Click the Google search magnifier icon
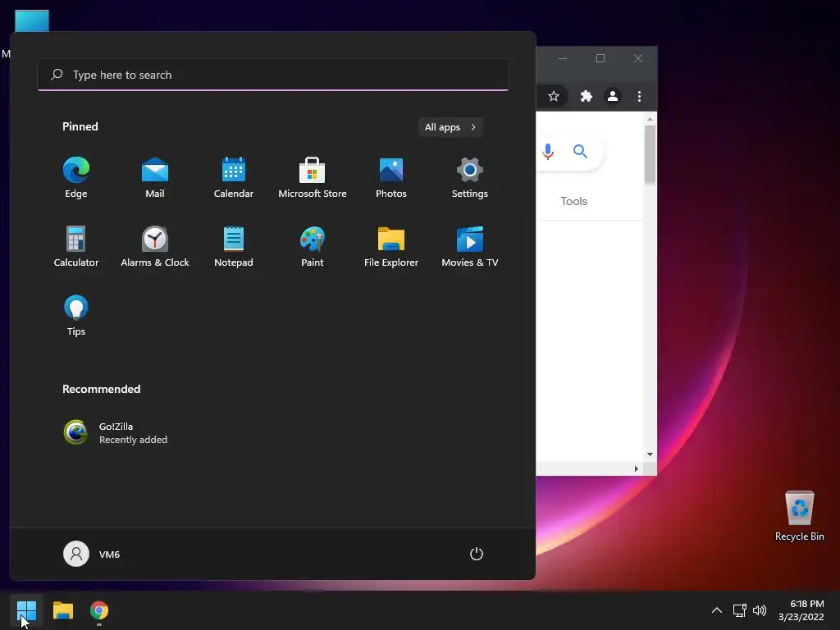The width and height of the screenshot is (840, 630). click(580, 152)
